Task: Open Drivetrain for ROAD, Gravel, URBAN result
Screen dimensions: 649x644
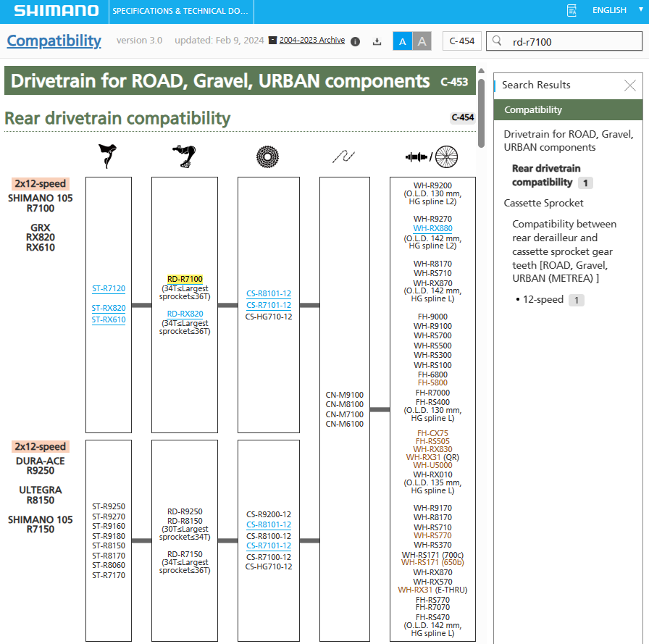Action: tap(569, 141)
